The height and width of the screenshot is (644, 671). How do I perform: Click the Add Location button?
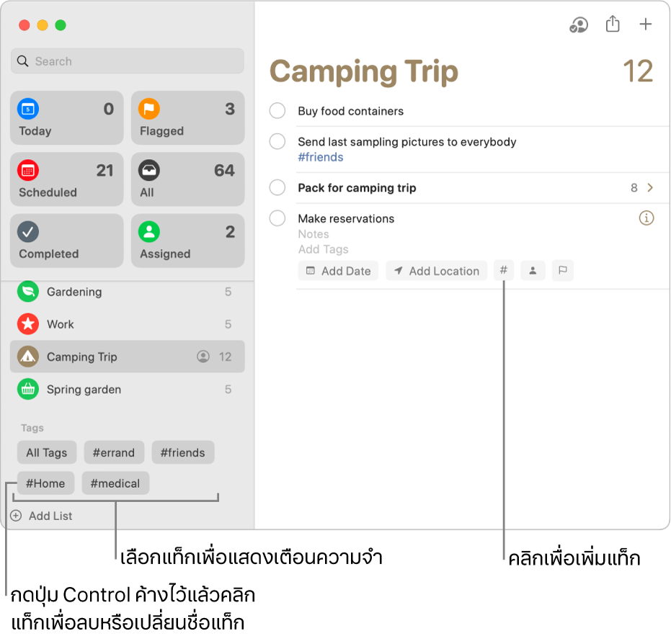tap(436, 271)
